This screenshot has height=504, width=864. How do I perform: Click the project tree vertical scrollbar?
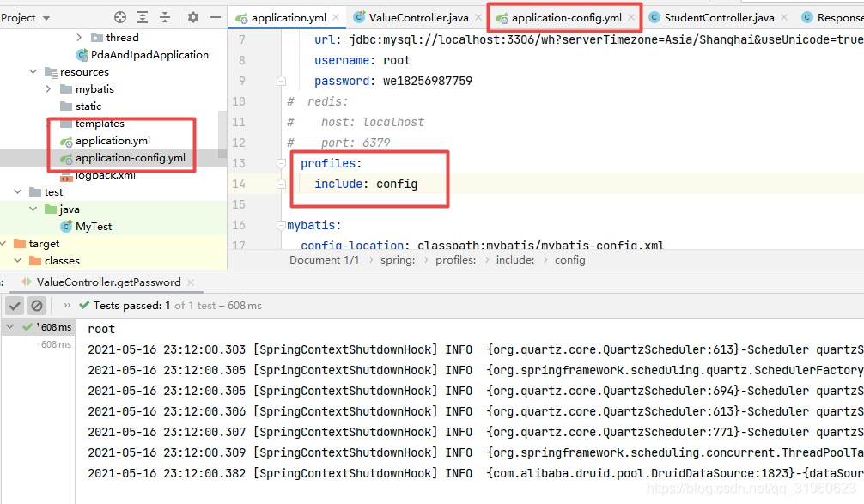point(222,135)
